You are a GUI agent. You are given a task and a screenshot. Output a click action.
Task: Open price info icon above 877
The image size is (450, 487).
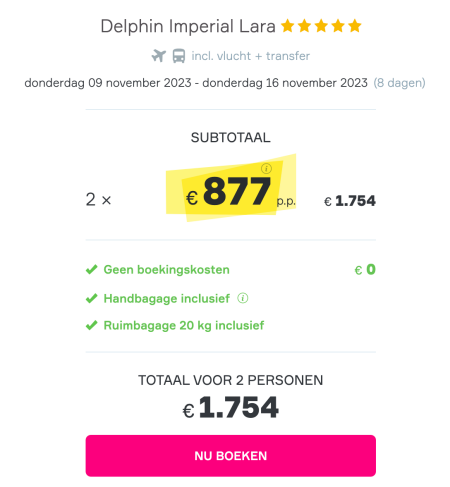266,168
